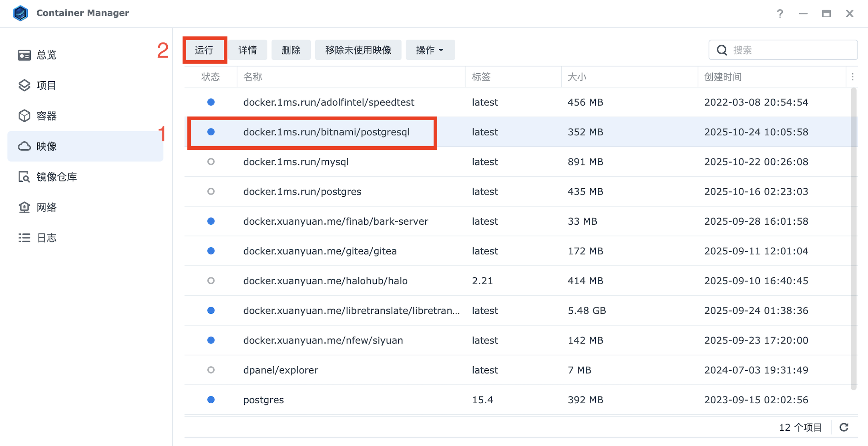Click status dot of docker.1ms.run/mysql row

pyautogui.click(x=211, y=162)
